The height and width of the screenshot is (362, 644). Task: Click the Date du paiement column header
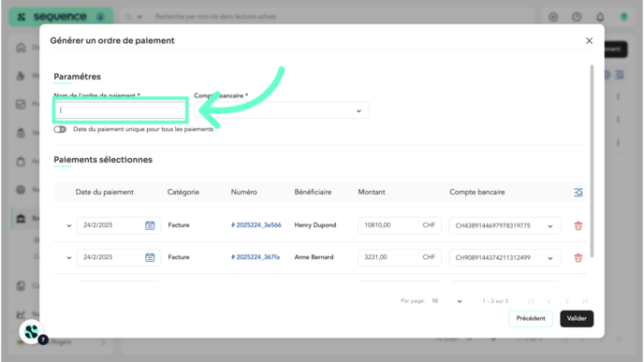tap(104, 192)
